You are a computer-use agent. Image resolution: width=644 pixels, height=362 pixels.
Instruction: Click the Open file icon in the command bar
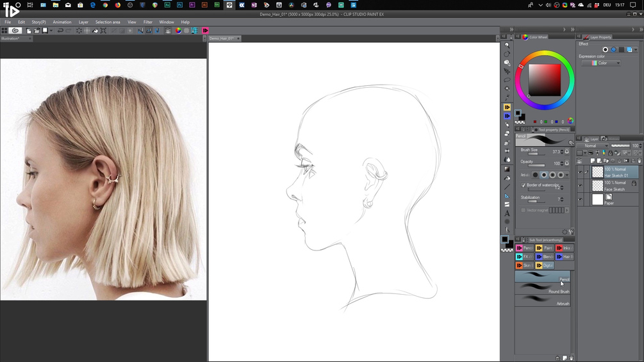pyautogui.click(x=37, y=31)
